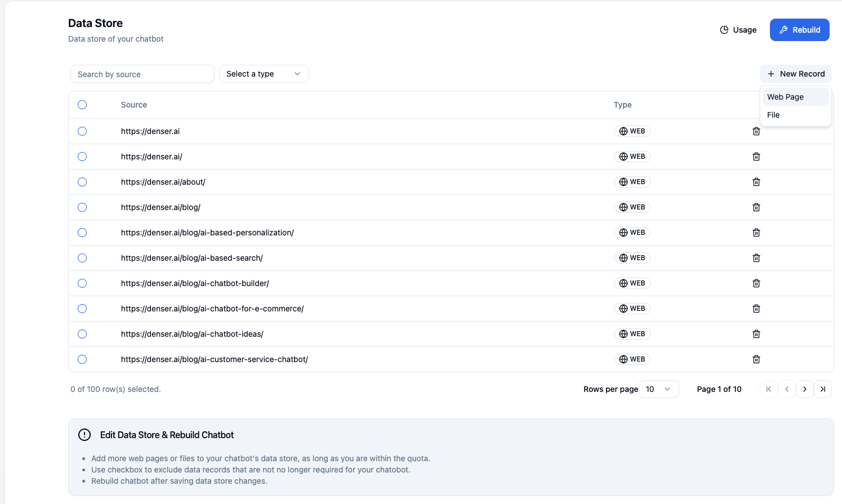Click the Data Store heading
842x504 pixels.
(x=95, y=23)
